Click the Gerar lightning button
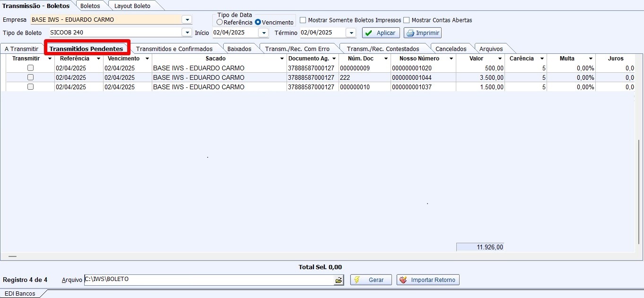This screenshot has height=298, width=644. [x=371, y=280]
